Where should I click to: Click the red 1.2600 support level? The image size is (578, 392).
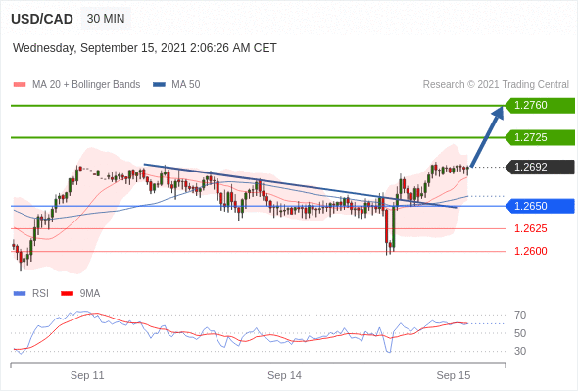tap(530, 251)
